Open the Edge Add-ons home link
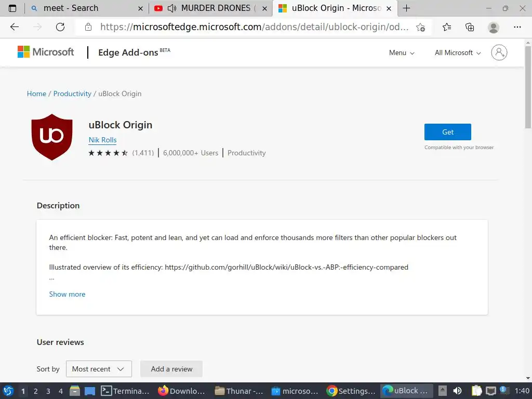 coord(135,52)
